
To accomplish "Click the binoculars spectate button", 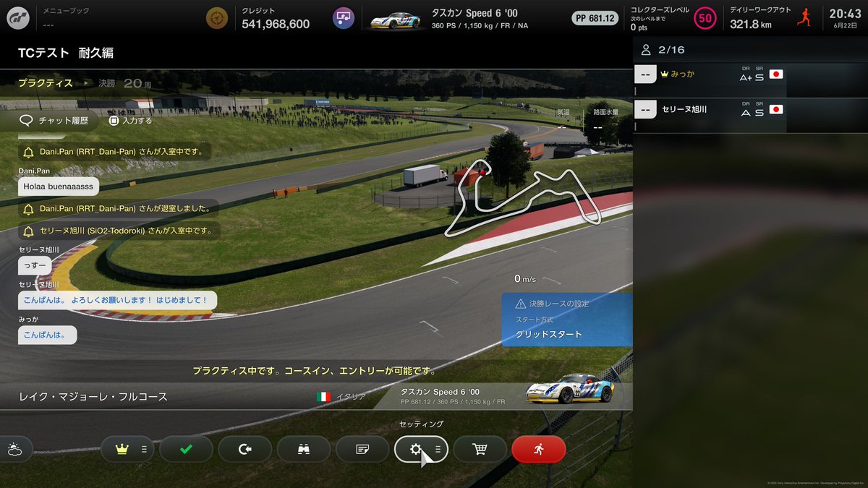I will pyautogui.click(x=304, y=449).
